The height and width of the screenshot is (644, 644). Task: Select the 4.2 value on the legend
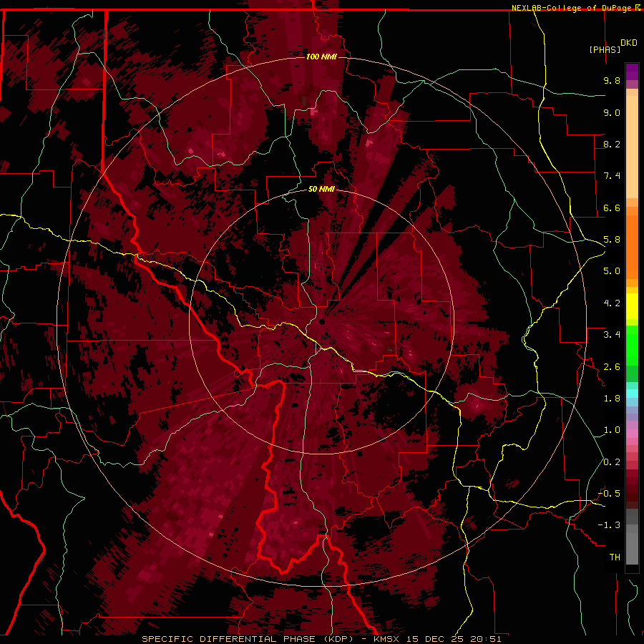(612, 303)
